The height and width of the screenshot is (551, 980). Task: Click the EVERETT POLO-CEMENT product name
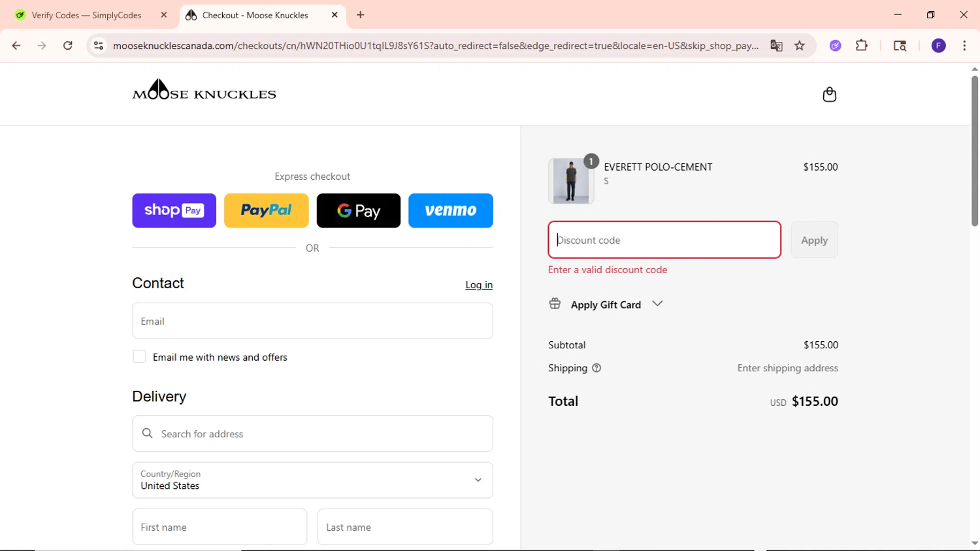pyautogui.click(x=658, y=167)
